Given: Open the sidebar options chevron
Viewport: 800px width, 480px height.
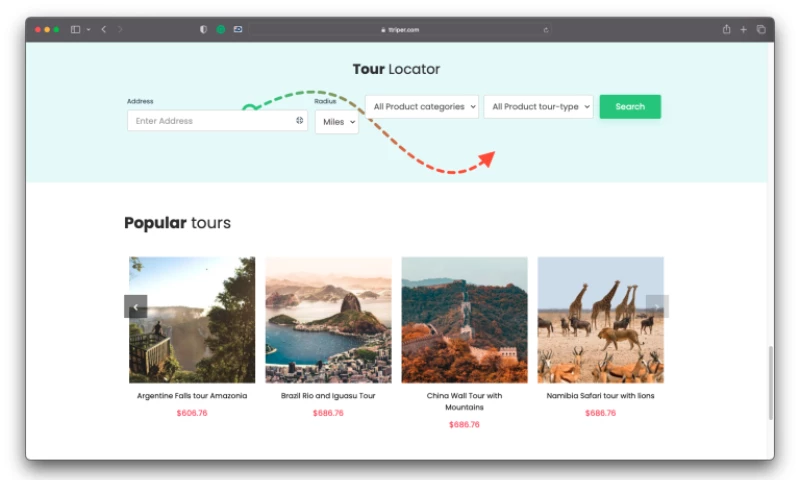Looking at the screenshot, I should tap(88, 30).
